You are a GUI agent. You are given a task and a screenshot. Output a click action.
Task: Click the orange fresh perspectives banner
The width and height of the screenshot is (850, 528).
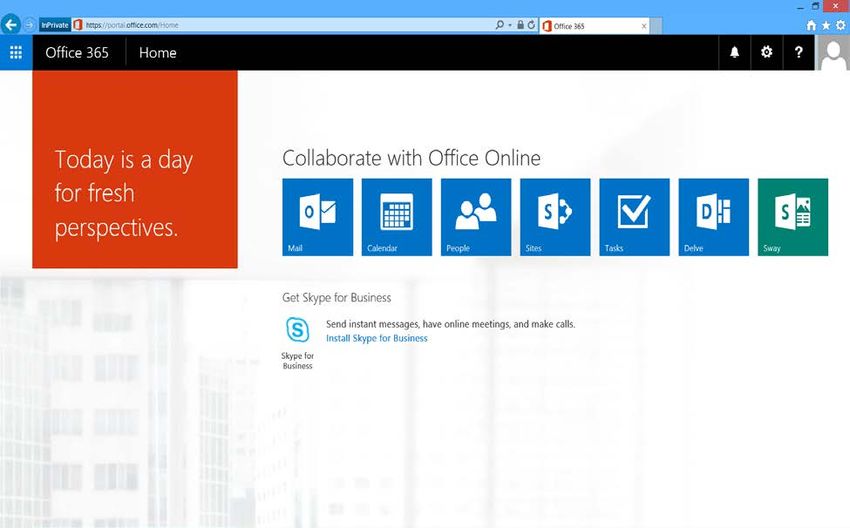[135, 169]
